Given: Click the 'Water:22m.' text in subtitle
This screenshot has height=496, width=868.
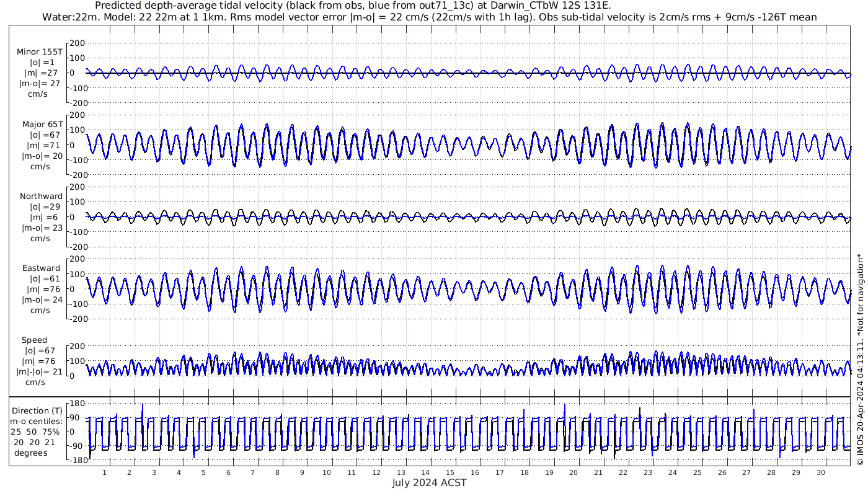Looking at the screenshot, I should point(68,17).
